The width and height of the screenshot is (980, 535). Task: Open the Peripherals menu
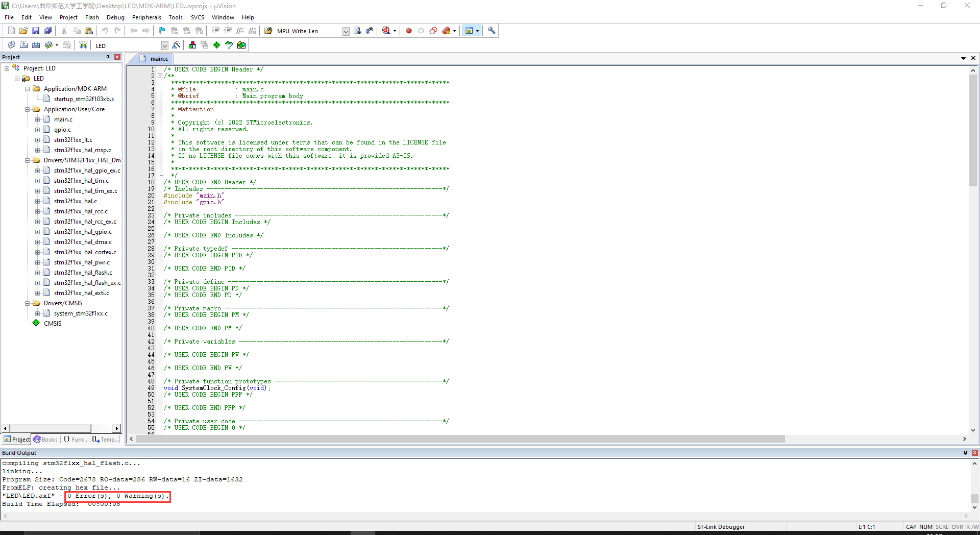coord(146,17)
